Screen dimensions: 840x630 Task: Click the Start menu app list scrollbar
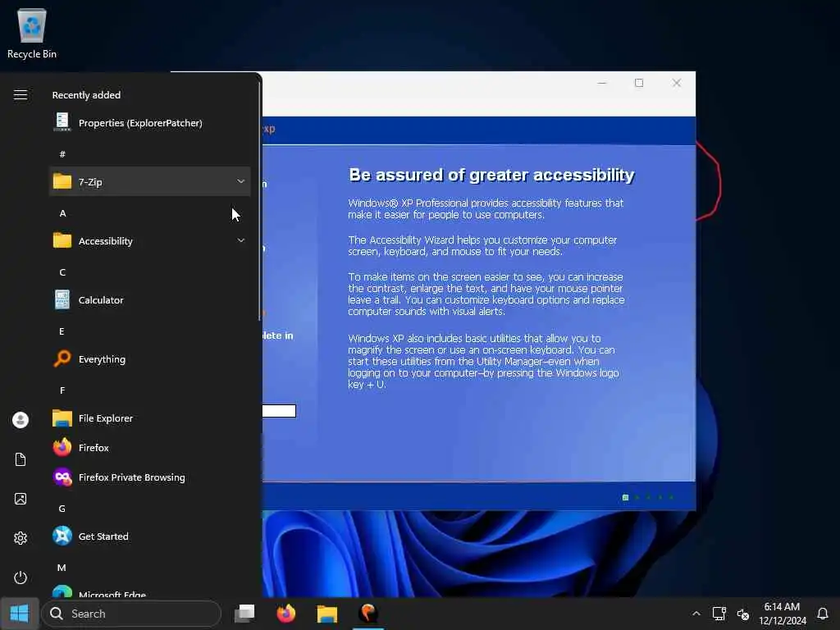259,202
